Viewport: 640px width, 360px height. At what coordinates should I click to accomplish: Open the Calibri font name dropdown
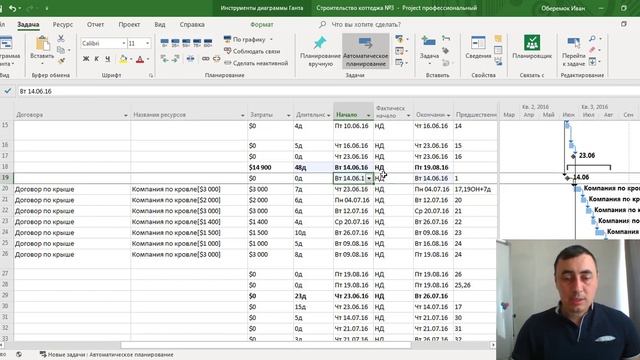point(124,43)
